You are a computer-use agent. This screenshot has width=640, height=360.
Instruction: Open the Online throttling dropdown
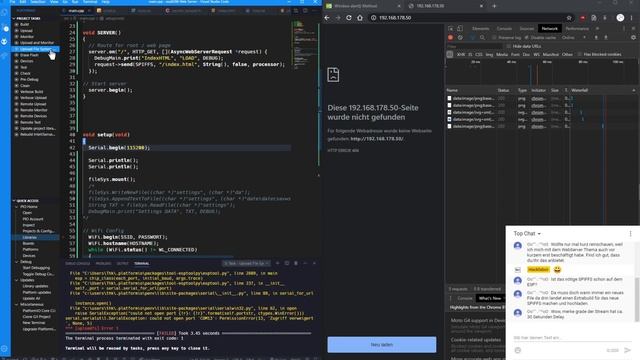tap(573, 38)
